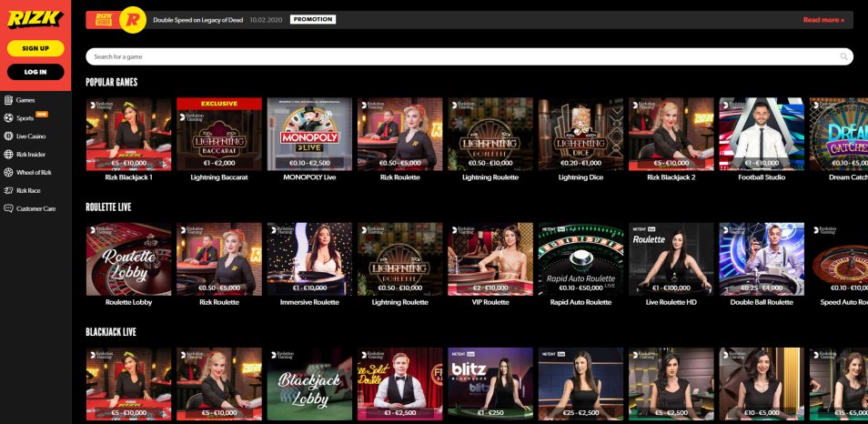Open the VIP Roulette table
868x424 pixels.
490,259
